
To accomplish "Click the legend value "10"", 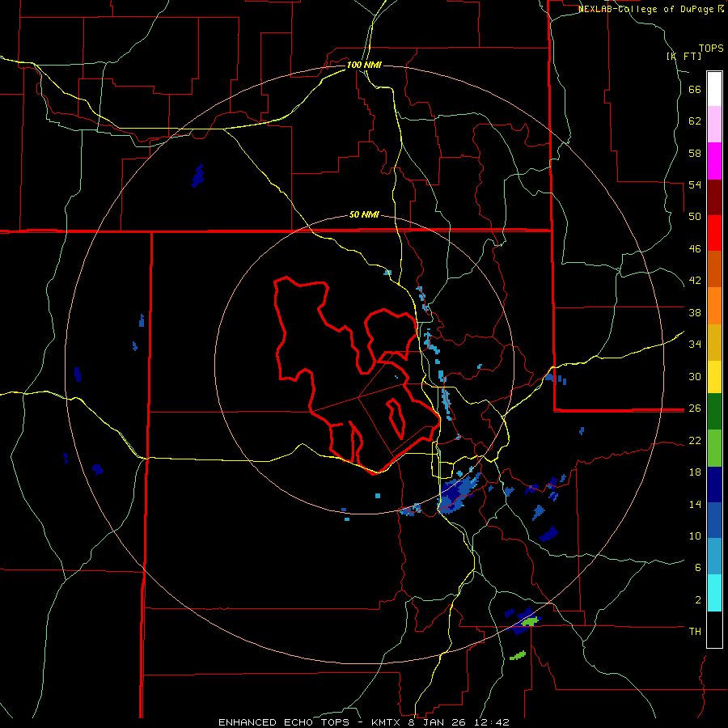I will click(x=695, y=536).
